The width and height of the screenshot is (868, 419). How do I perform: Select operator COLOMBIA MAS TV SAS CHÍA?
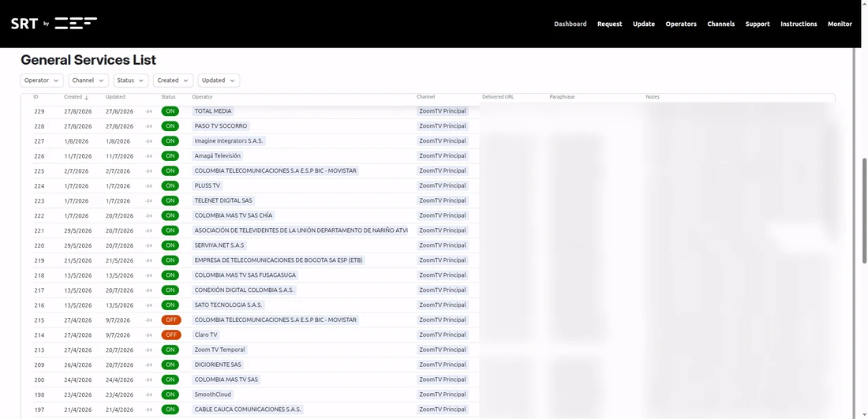pyautogui.click(x=234, y=215)
